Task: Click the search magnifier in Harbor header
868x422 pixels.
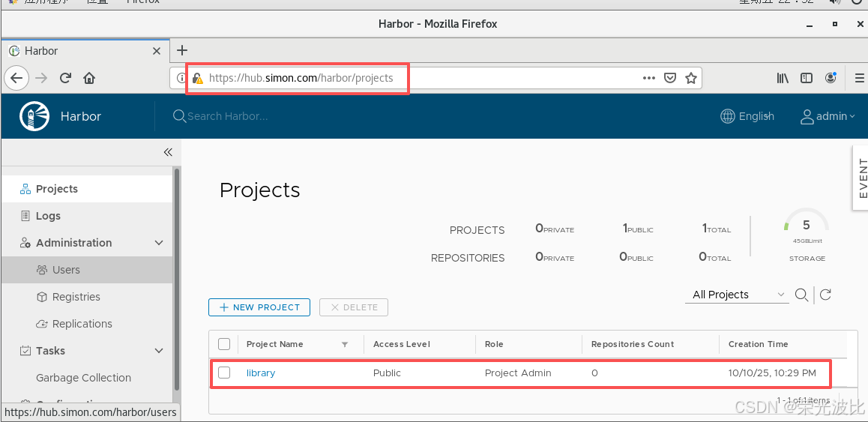Action: [x=179, y=116]
